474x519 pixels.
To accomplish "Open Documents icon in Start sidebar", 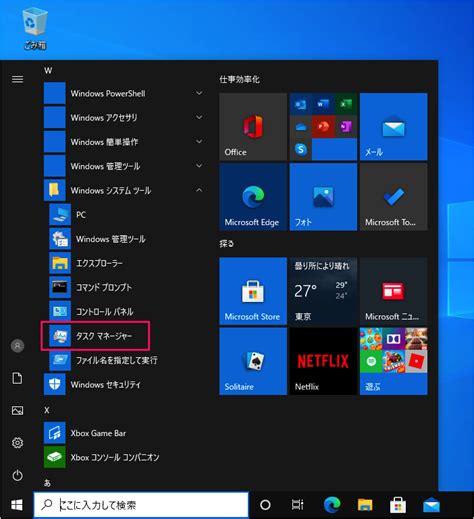I will point(17,378).
